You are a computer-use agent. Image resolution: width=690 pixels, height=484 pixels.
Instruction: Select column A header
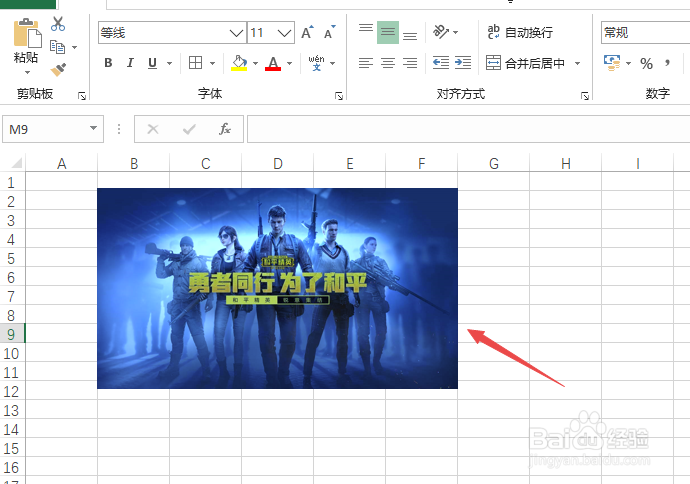point(62,164)
